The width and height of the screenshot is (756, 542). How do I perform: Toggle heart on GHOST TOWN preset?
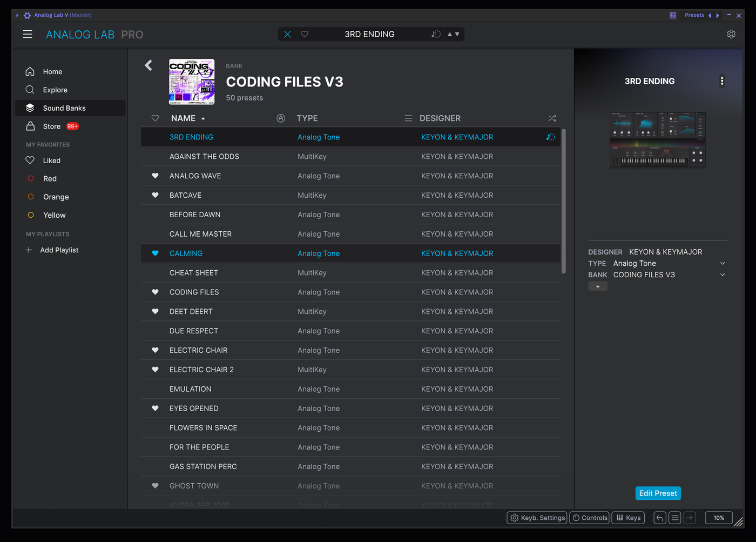pyautogui.click(x=155, y=486)
